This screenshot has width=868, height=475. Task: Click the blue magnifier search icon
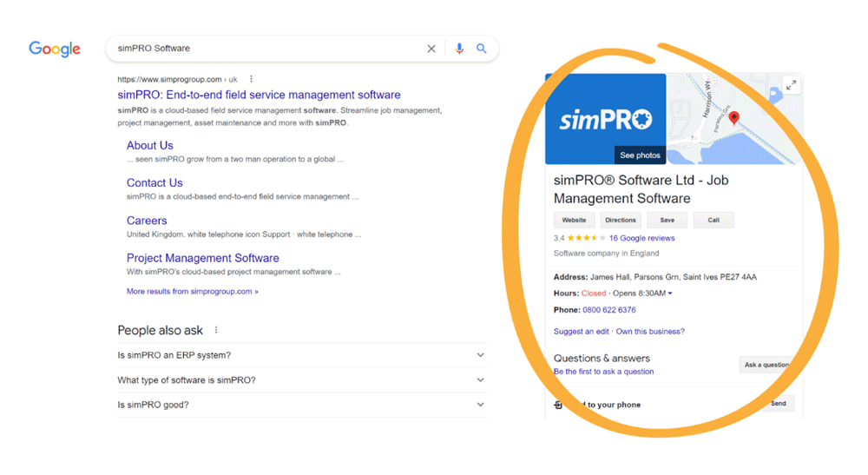pyautogui.click(x=482, y=49)
